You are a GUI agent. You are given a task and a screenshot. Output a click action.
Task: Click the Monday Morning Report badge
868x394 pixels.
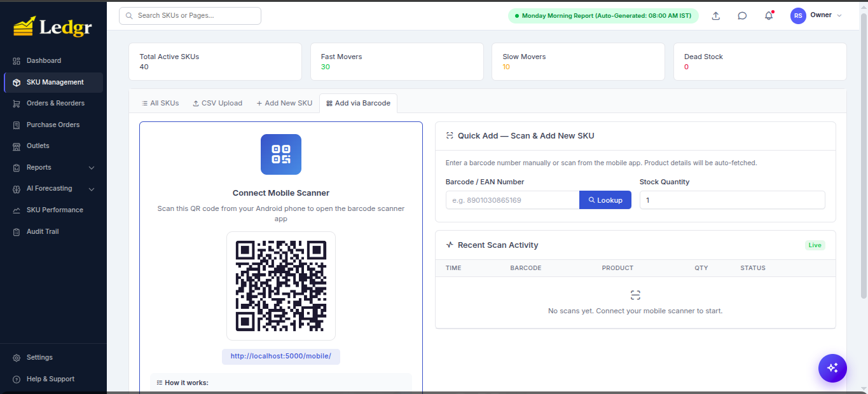(x=603, y=16)
